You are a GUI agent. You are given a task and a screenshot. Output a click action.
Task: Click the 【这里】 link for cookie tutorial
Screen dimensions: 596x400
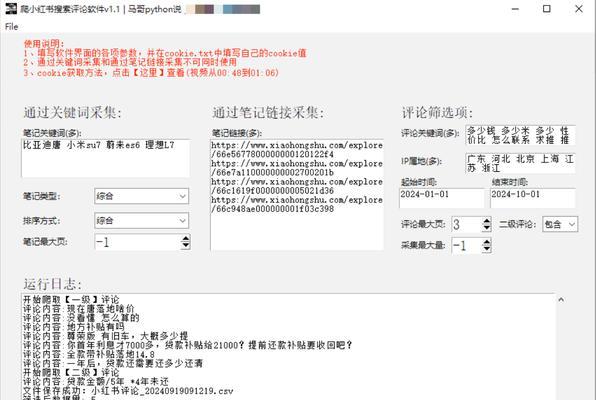[x=148, y=72]
